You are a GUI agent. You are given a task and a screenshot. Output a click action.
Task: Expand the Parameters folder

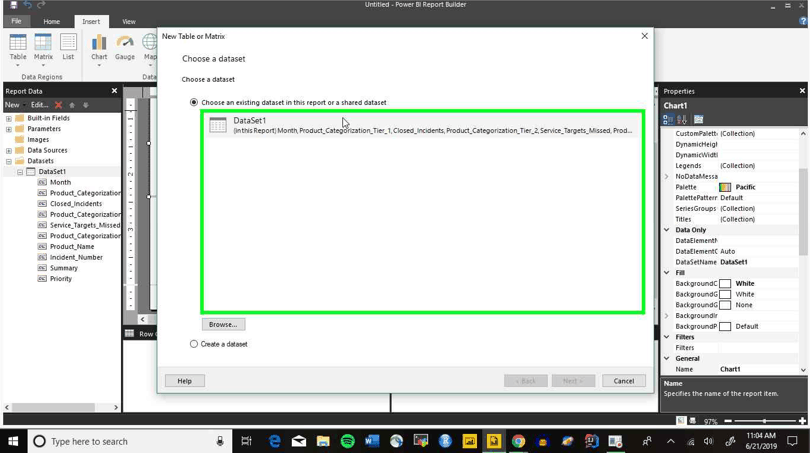[9, 129]
